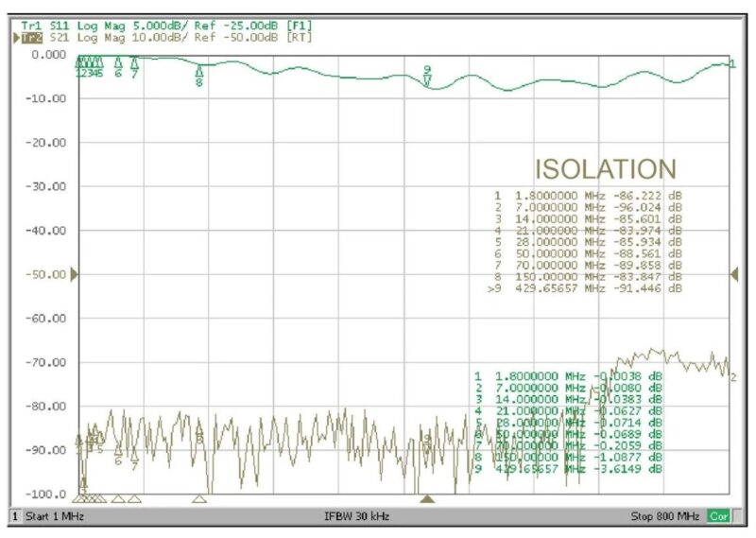The image size is (756, 538).
Task: Select the Tr1 trace label
Action: click(x=31, y=25)
